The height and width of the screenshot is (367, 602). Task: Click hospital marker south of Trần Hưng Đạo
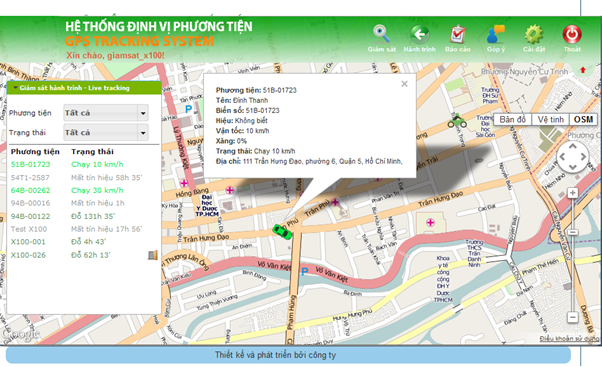(430, 222)
